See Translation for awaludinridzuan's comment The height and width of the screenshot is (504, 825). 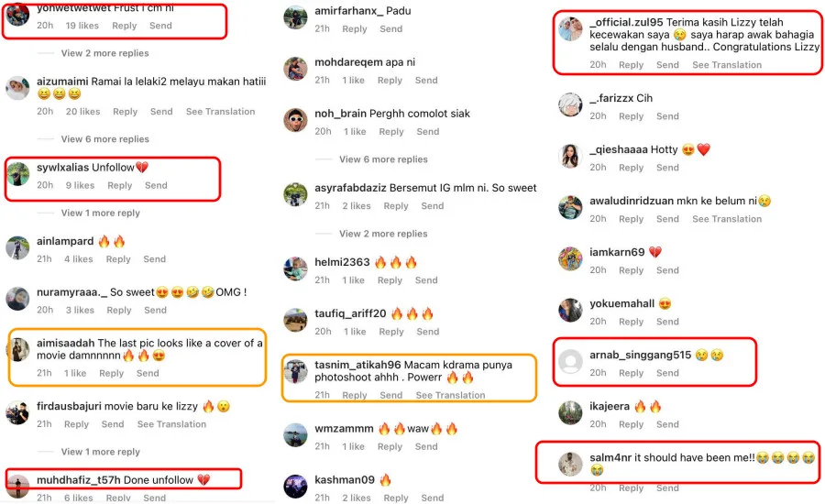(727, 219)
